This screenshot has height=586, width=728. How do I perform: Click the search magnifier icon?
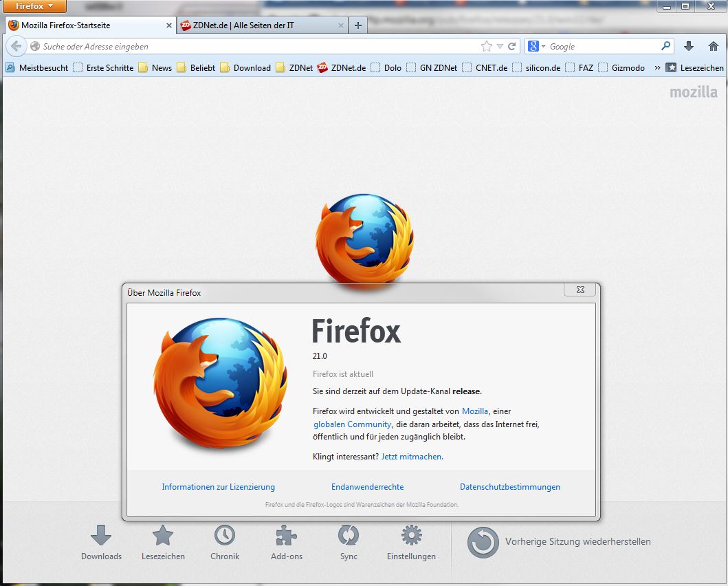(x=665, y=46)
